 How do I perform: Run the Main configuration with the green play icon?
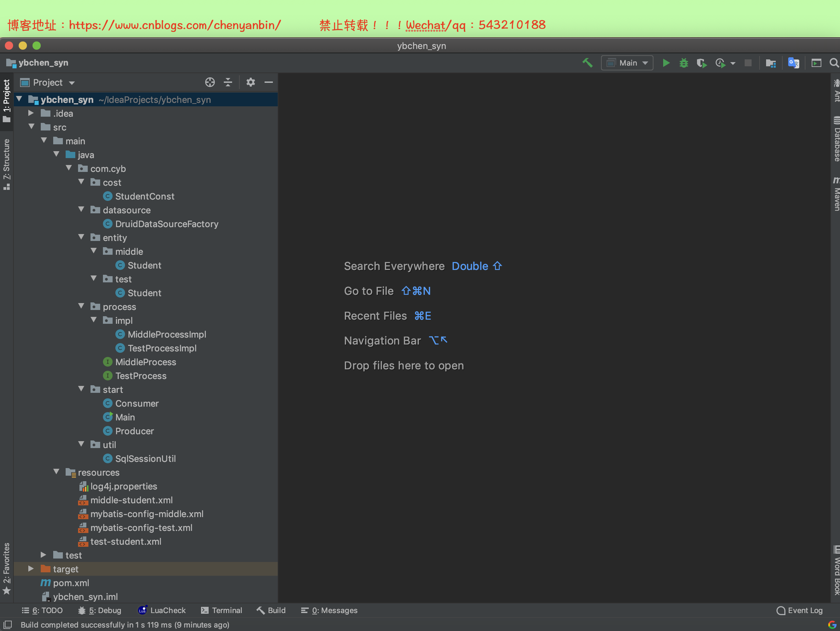click(x=666, y=63)
